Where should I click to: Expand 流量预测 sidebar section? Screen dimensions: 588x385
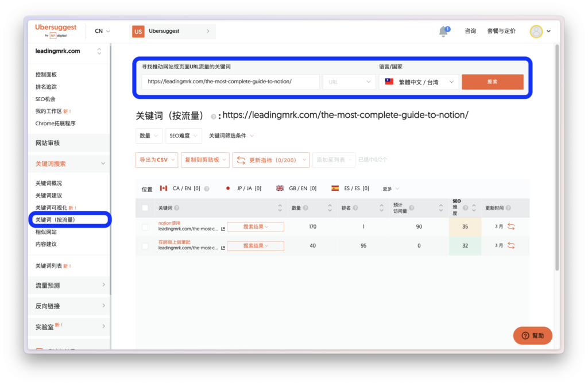point(69,286)
